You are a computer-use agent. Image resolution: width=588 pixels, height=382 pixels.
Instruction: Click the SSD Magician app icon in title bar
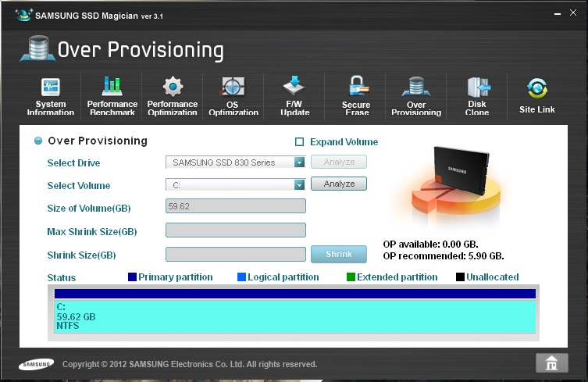click(x=24, y=15)
